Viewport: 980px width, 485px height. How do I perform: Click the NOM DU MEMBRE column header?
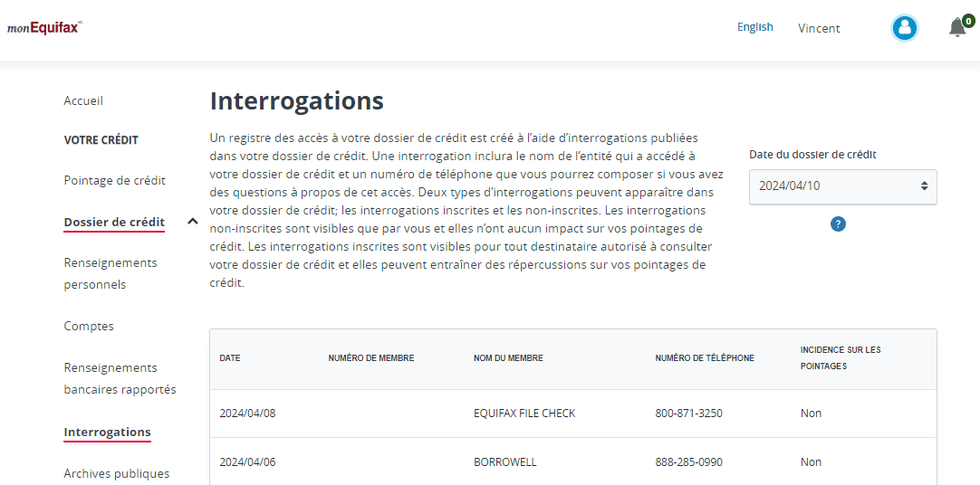tap(508, 358)
